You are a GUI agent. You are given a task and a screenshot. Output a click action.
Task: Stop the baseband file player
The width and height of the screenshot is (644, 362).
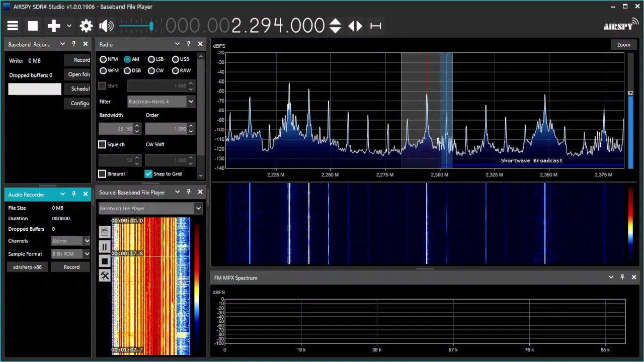tap(105, 261)
